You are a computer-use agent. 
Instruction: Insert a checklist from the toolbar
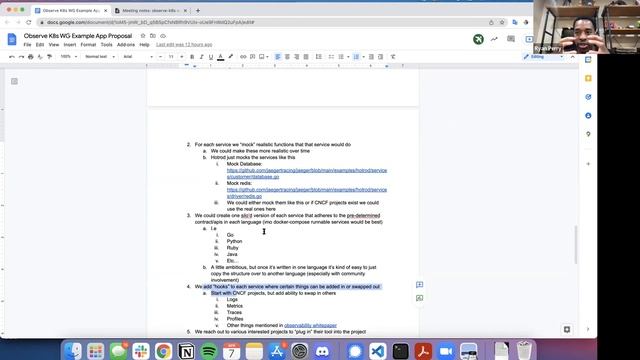[x=331, y=57]
